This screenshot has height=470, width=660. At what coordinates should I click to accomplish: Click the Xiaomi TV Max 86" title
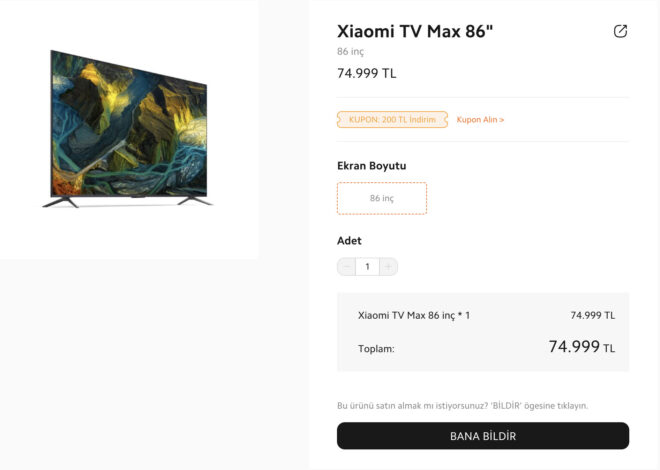tap(415, 32)
